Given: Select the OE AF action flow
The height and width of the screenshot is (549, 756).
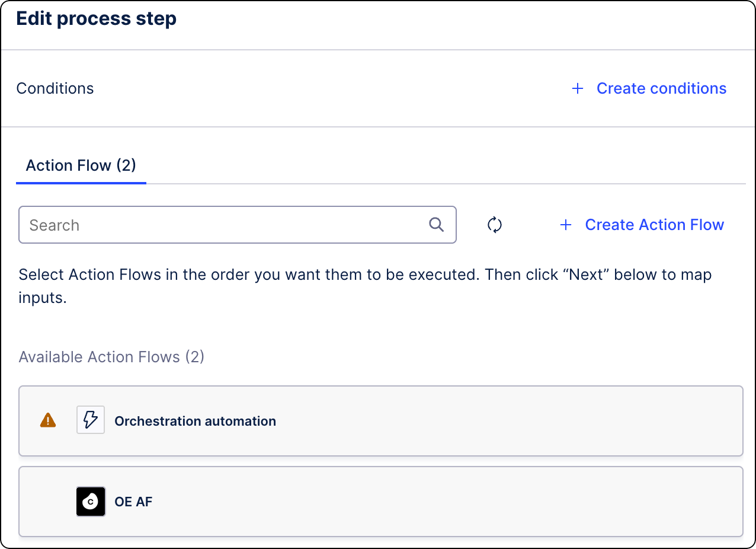Looking at the screenshot, I should pyautogui.click(x=380, y=501).
